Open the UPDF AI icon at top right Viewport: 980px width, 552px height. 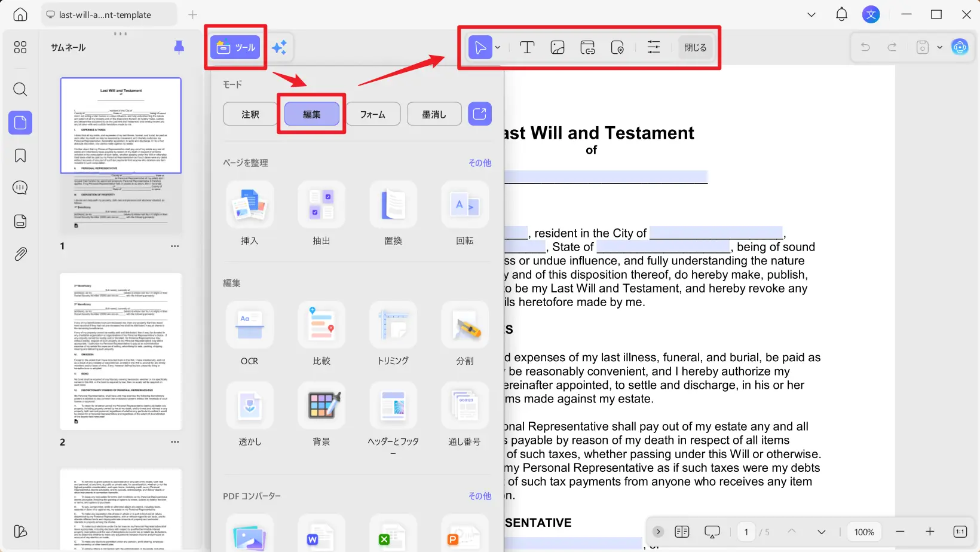pyautogui.click(x=960, y=47)
